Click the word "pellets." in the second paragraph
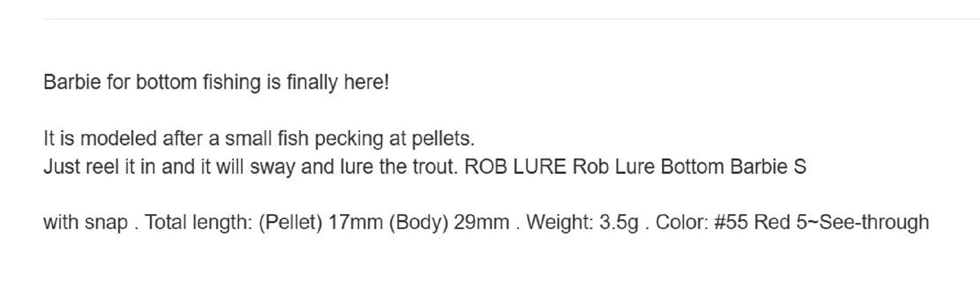Viewport: 980px width, 296px height. 443,138
